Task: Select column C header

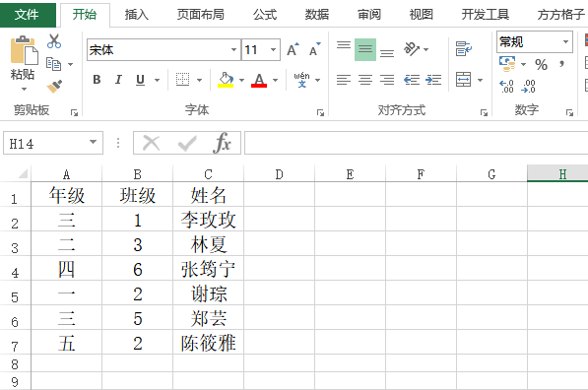Action: (208, 174)
